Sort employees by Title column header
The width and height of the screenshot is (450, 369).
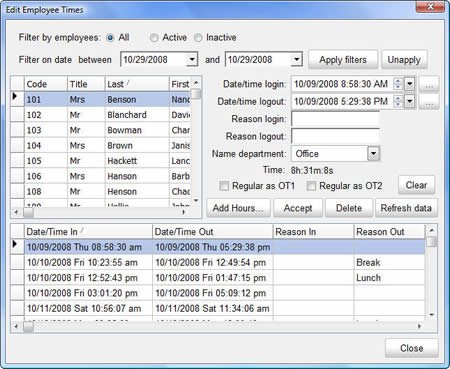tap(86, 84)
